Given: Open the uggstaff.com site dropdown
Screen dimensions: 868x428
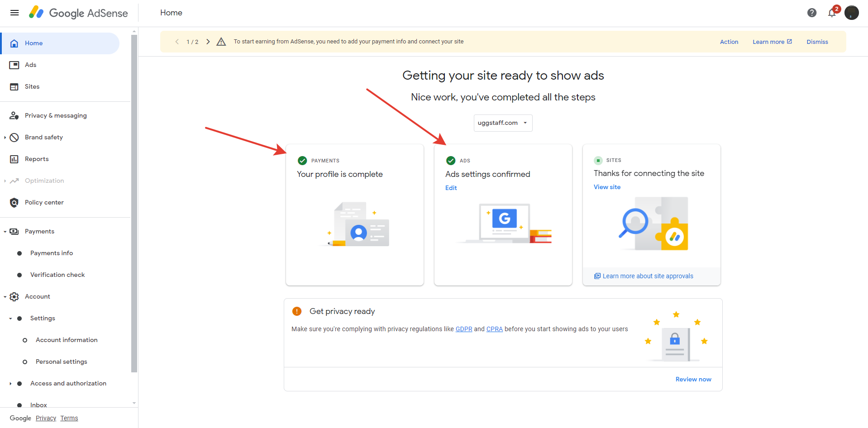Looking at the screenshot, I should (x=503, y=123).
